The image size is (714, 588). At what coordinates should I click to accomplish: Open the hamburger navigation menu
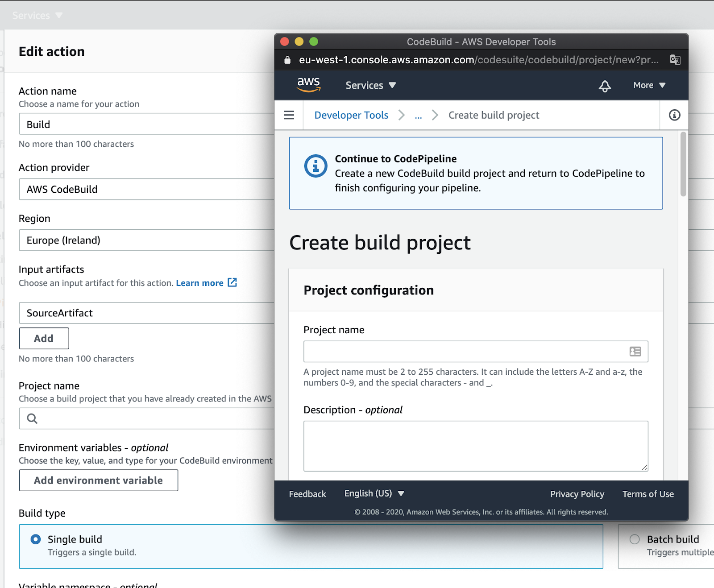[289, 115]
